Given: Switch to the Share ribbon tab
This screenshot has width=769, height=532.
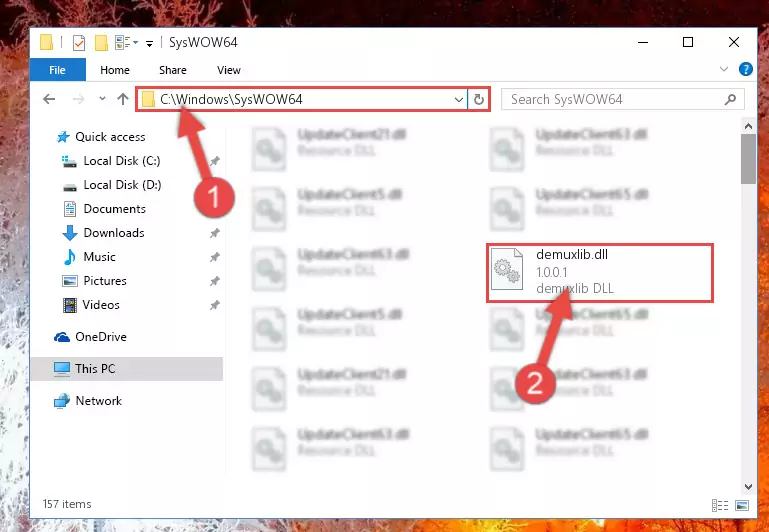Looking at the screenshot, I should [x=173, y=70].
